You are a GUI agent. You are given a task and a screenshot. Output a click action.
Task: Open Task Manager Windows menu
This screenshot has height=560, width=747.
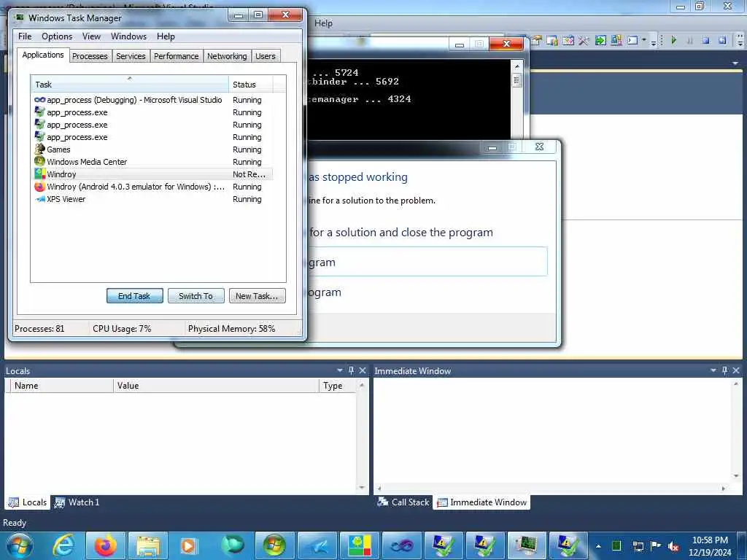[128, 36]
